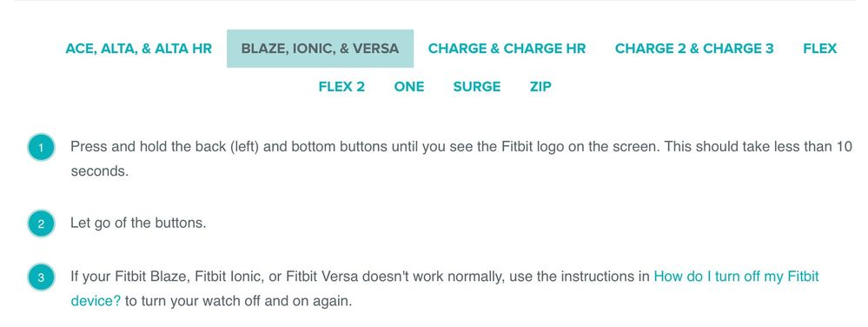Click the word 'seconds.' in step one

pos(100,172)
